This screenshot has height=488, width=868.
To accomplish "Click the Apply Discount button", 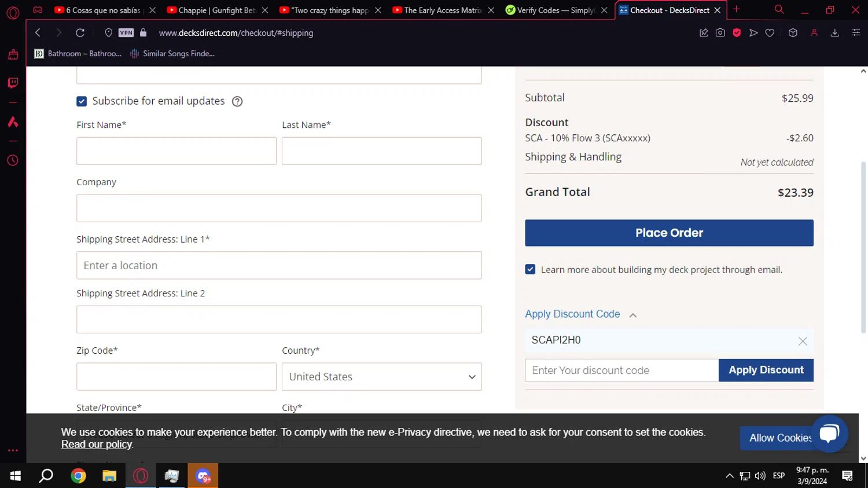I will tap(766, 370).
